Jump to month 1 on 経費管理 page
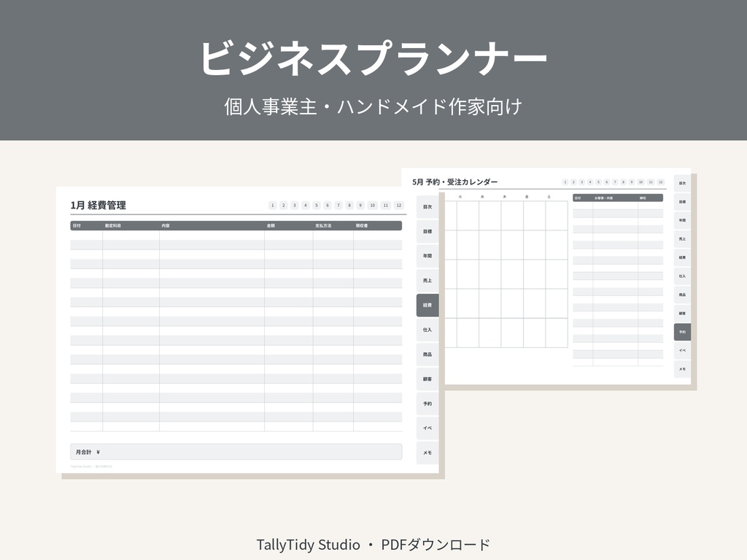 pos(273,205)
